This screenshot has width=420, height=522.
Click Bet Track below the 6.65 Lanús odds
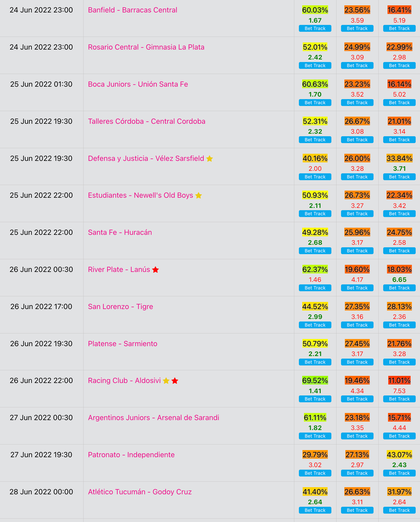[399, 288]
